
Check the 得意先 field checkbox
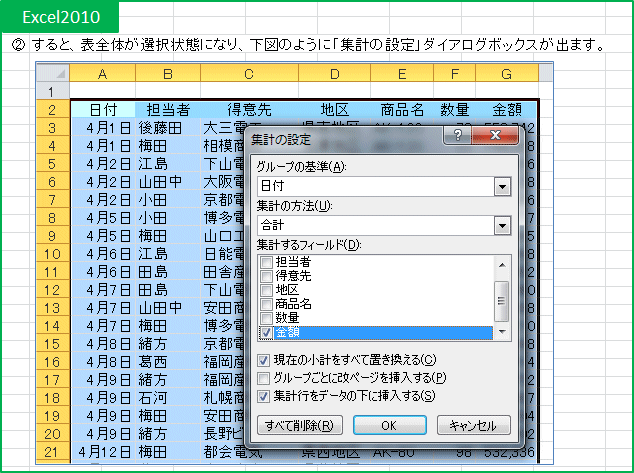[266, 276]
